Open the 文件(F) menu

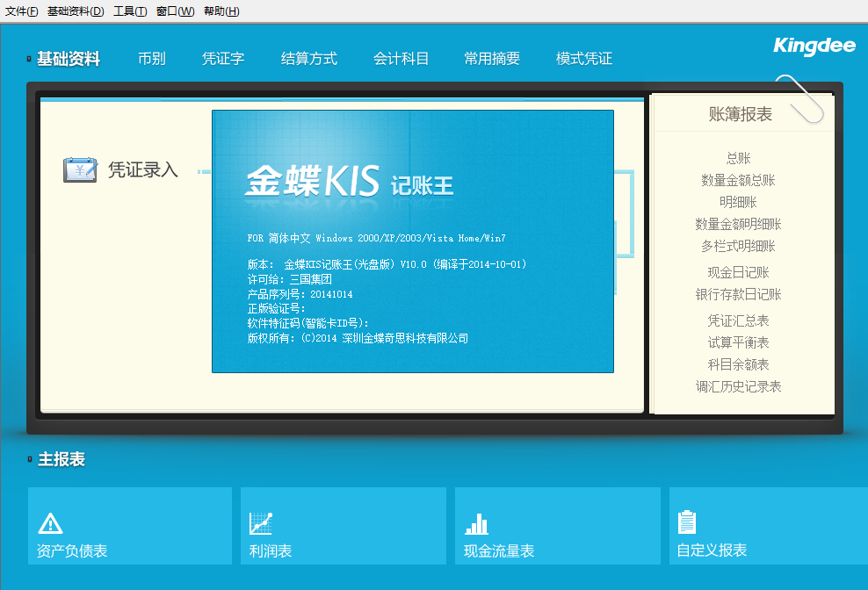click(22, 11)
